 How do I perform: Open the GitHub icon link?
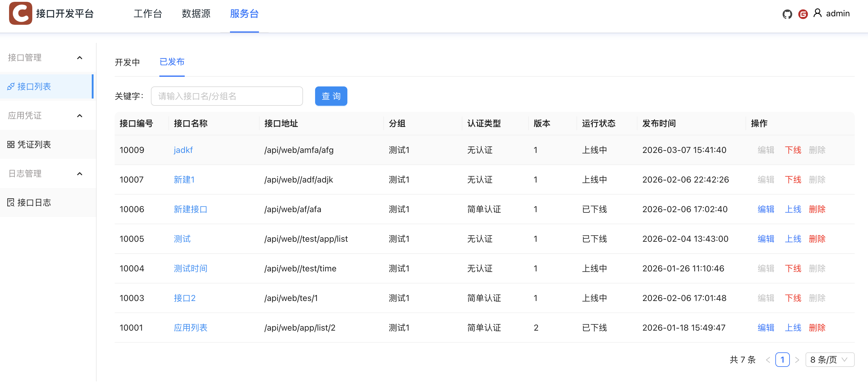pos(787,14)
